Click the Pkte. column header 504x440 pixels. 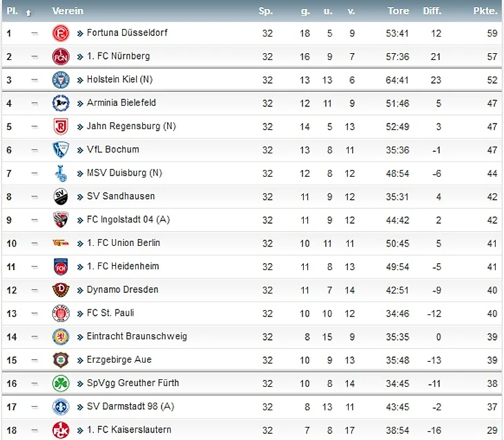click(485, 11)
